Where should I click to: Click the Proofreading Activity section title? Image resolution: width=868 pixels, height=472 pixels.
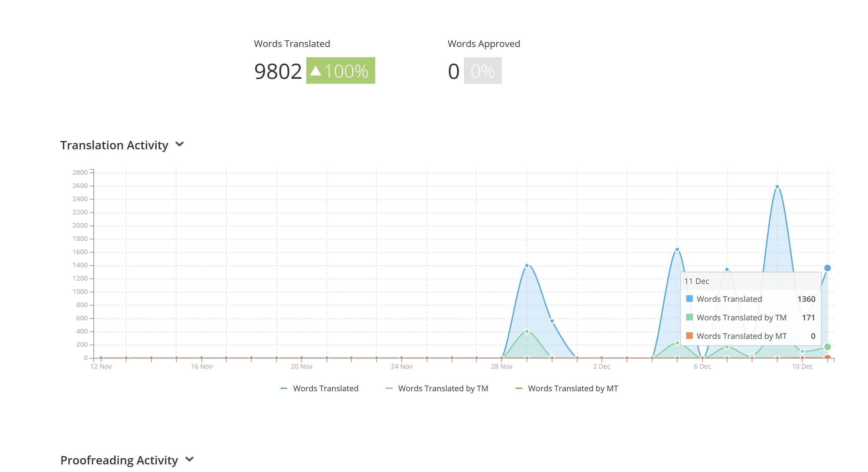[119, 460]
